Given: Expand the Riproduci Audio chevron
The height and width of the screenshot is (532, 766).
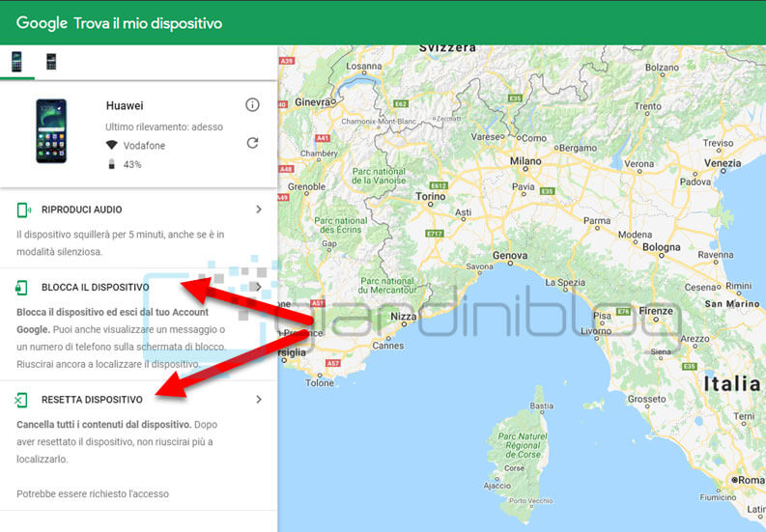Looking at the screenshot, I should [259, 210].
